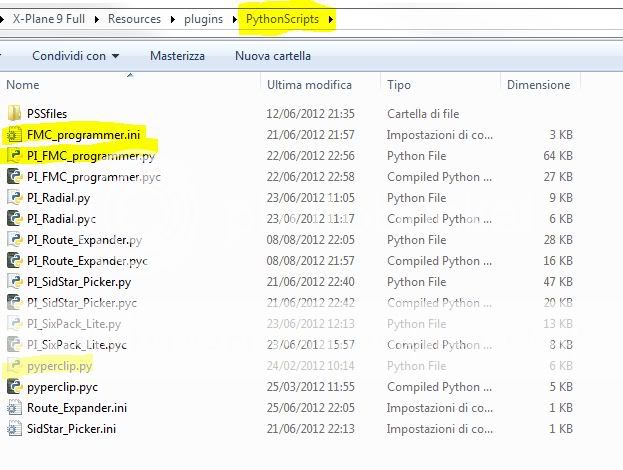
Task: Click the PI_FMC_programmer.pyc compiled file icon
Action: tap(14, 176)
